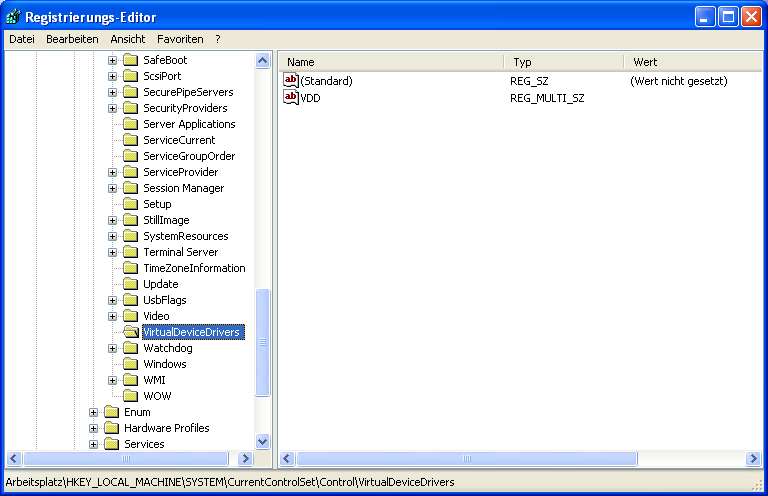Screen dimensions: 768x496
Task: Expand the SystemResources key
Action: (x=113, y=236)
